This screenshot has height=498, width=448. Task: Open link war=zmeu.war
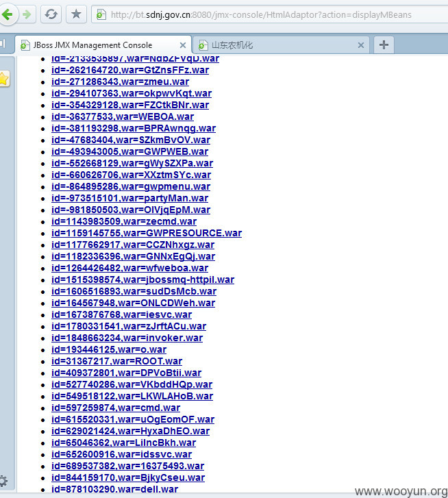120,82
